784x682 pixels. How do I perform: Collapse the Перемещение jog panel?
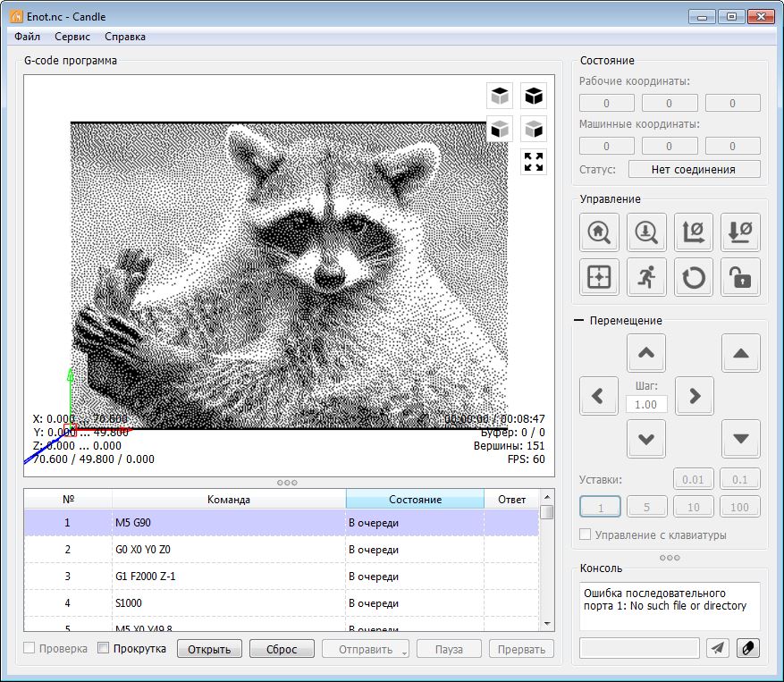click(579, 320)
